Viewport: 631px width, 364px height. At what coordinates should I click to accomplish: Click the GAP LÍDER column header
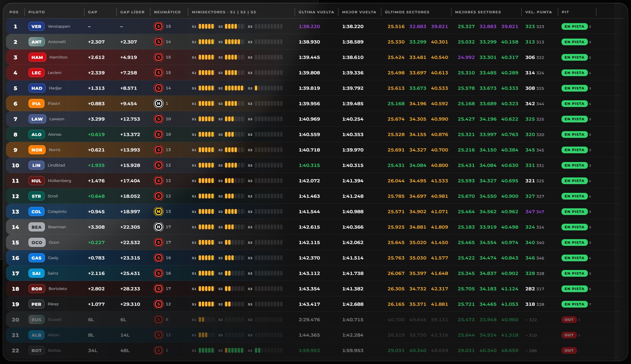pyautogui.click(x=132, y=12)
